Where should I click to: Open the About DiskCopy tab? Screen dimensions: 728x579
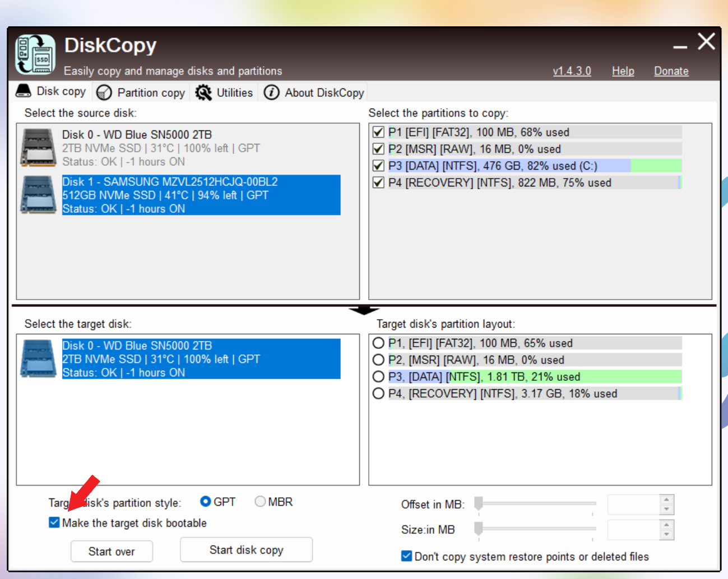[x=324, y=92]
